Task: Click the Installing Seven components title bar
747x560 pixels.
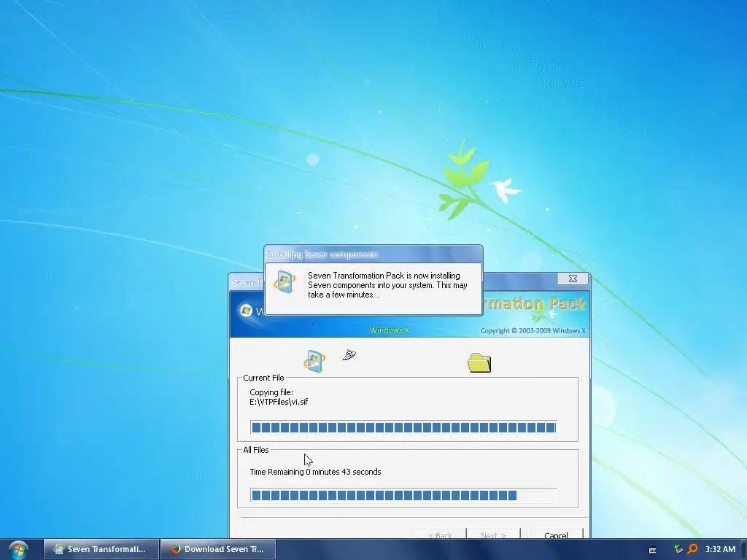Action: (x=373, y=254)
